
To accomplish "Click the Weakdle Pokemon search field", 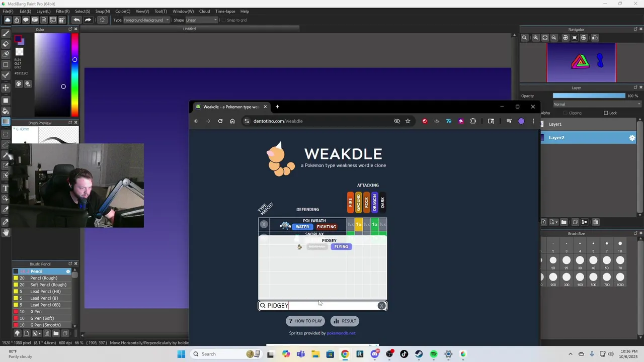I will point(323,306).
